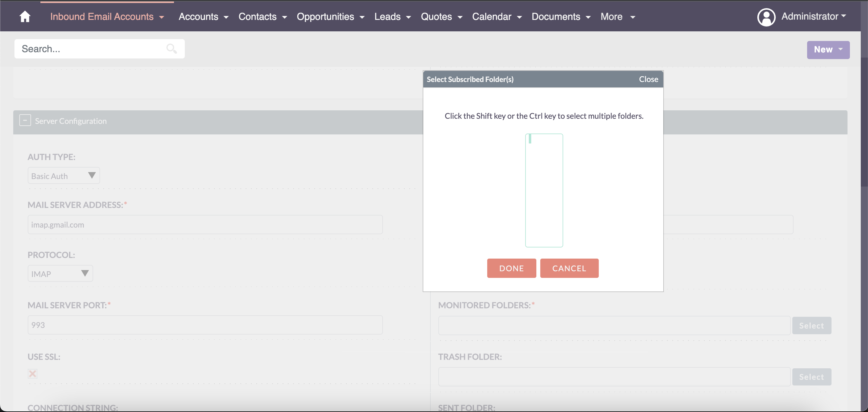The height and width of the screenshot is (412, 868).
Task: Click the folder selection list box
Action: [x=544, y=190]
